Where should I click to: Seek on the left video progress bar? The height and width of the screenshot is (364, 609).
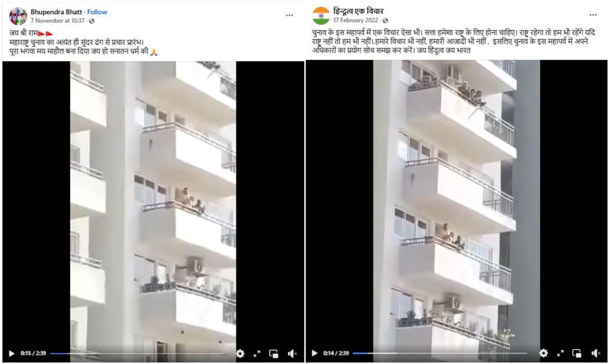(137, 353)
